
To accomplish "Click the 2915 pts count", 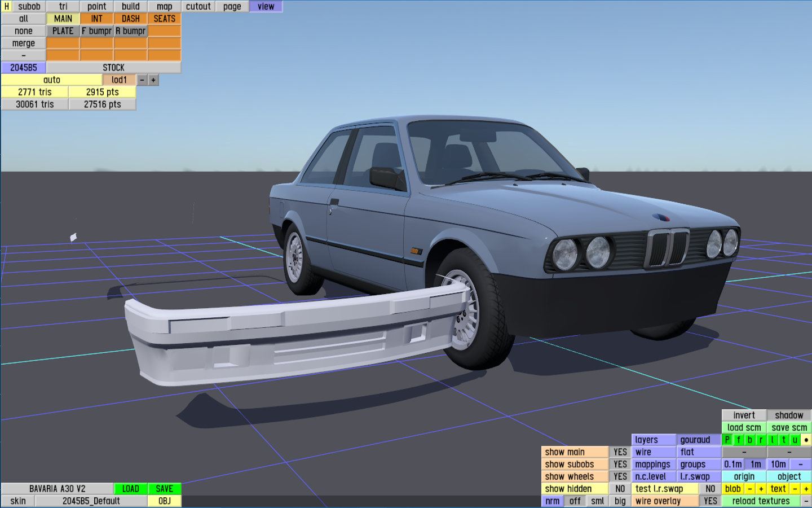I will [103, 92].
